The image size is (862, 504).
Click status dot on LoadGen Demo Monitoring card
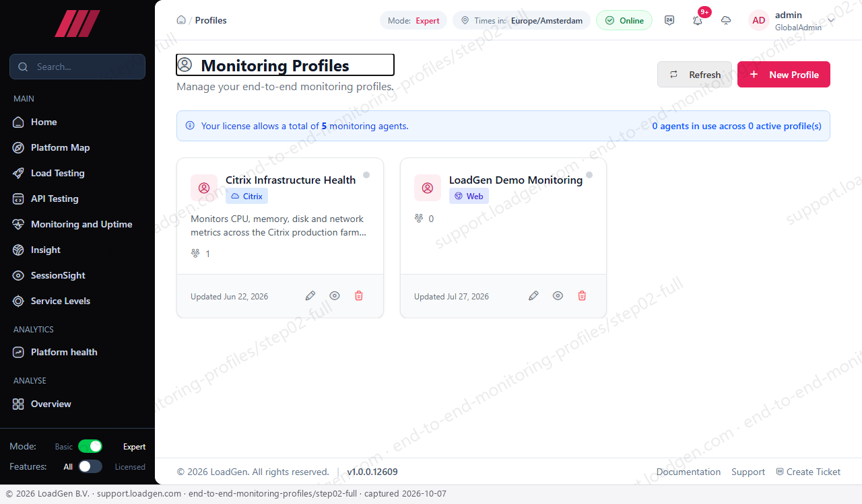click(589, 175)
